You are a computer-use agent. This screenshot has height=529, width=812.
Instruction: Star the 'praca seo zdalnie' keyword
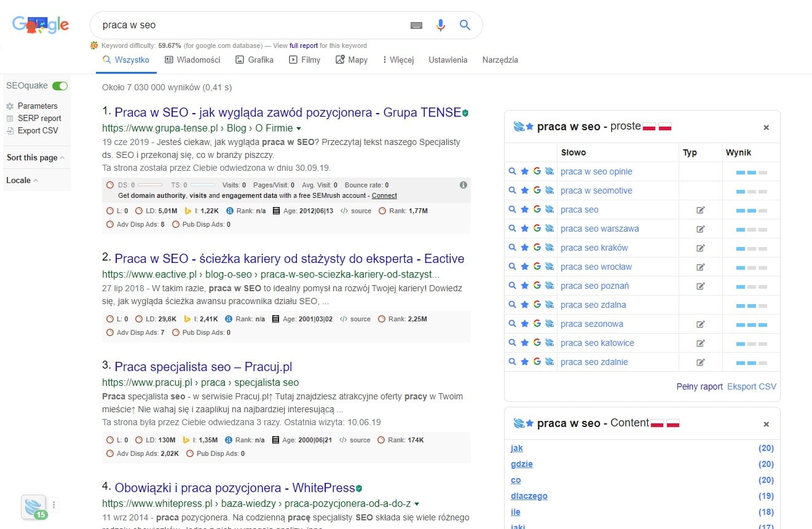tap(524, 362)
